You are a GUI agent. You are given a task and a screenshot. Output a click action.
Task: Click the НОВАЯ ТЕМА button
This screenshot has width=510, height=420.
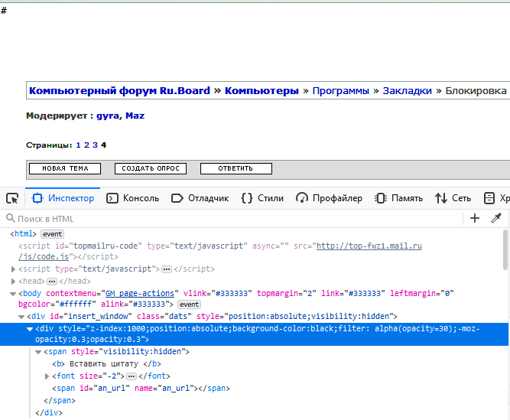(65, 168)
